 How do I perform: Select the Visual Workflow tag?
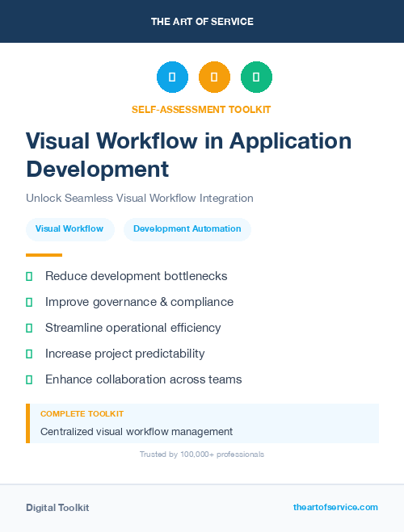click(x=70, y=229)
